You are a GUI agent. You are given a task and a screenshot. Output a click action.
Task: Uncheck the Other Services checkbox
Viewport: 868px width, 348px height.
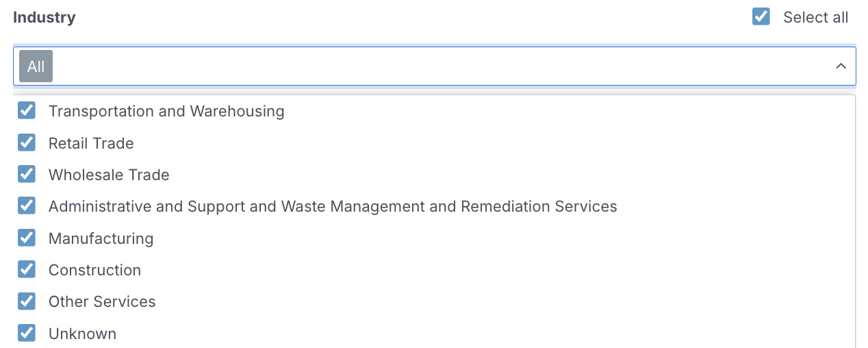tap(27, 301)
